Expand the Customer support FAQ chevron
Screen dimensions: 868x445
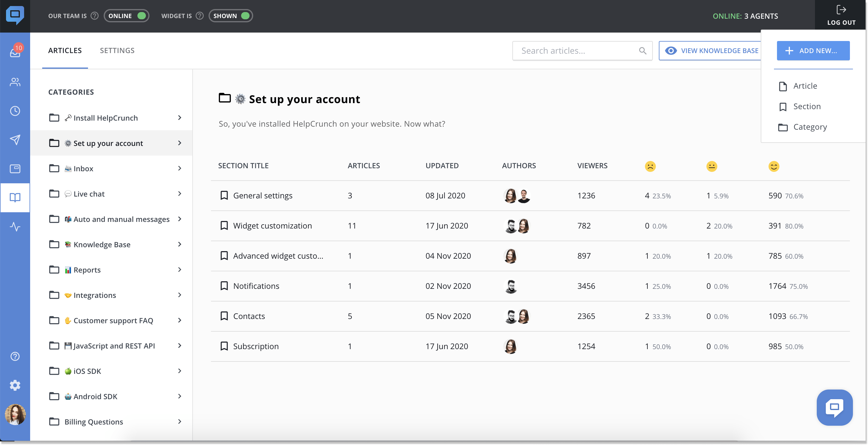180,320
